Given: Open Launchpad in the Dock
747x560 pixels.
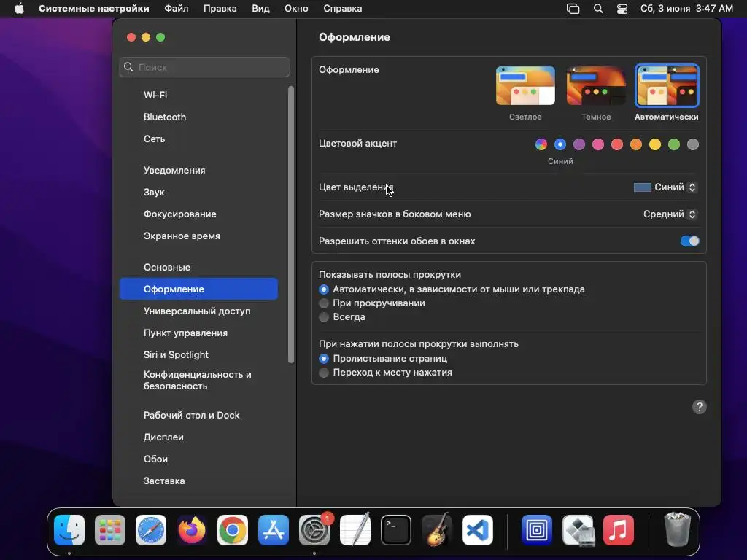Looking at the screenshot, I should 110,530.
